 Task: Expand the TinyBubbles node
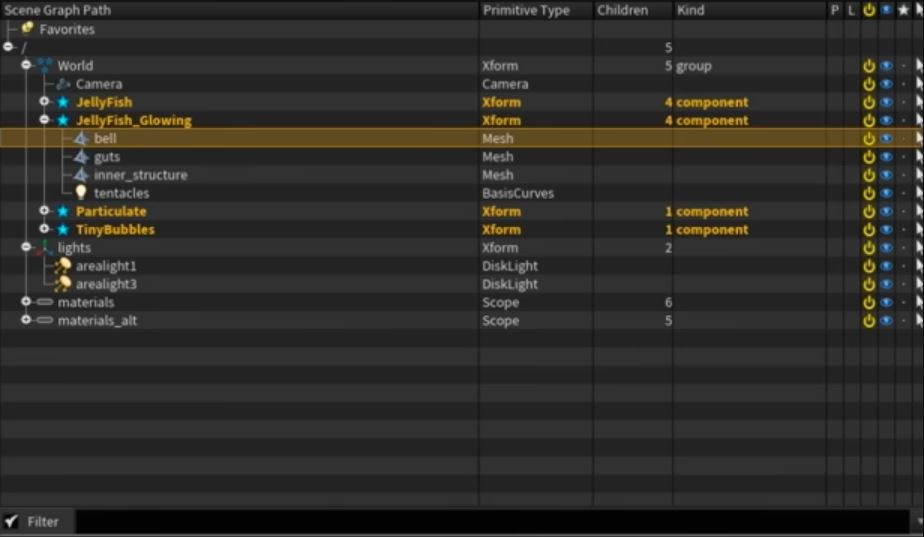pos(44,229)
